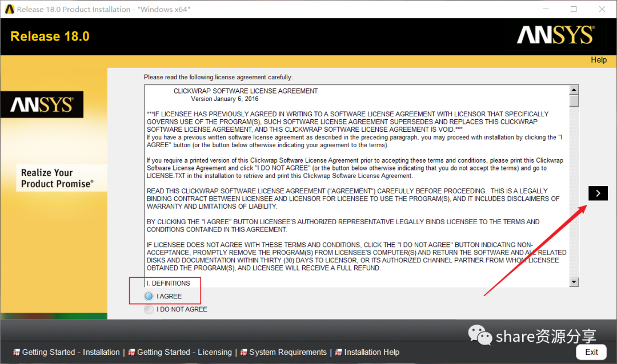The image size is (617, 364).
Task: Click 'Realize Your Product Promise' tagline
Action: click(57, 178)
